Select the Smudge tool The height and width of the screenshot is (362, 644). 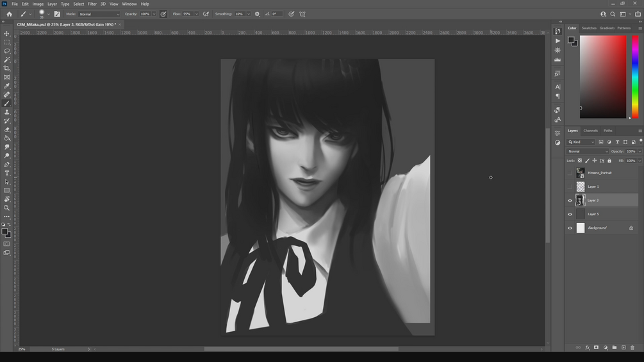point(6,147)
